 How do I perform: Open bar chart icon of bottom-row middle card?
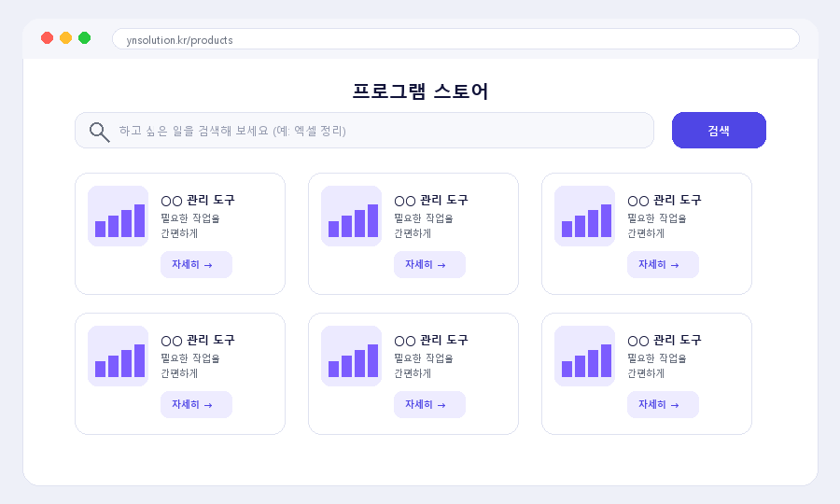[x=352, y=357]
